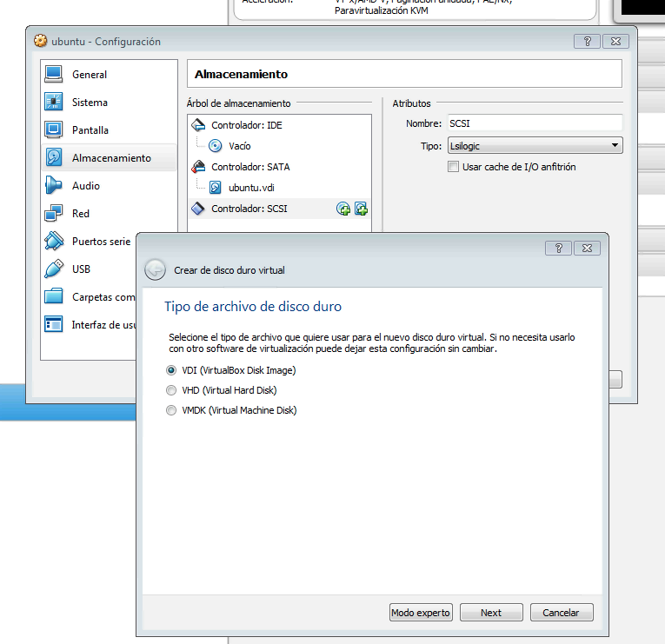The image size is (665, 644).
Task: Expand the Tipo Lsilogic dropdown
Action: coord(535,145)
